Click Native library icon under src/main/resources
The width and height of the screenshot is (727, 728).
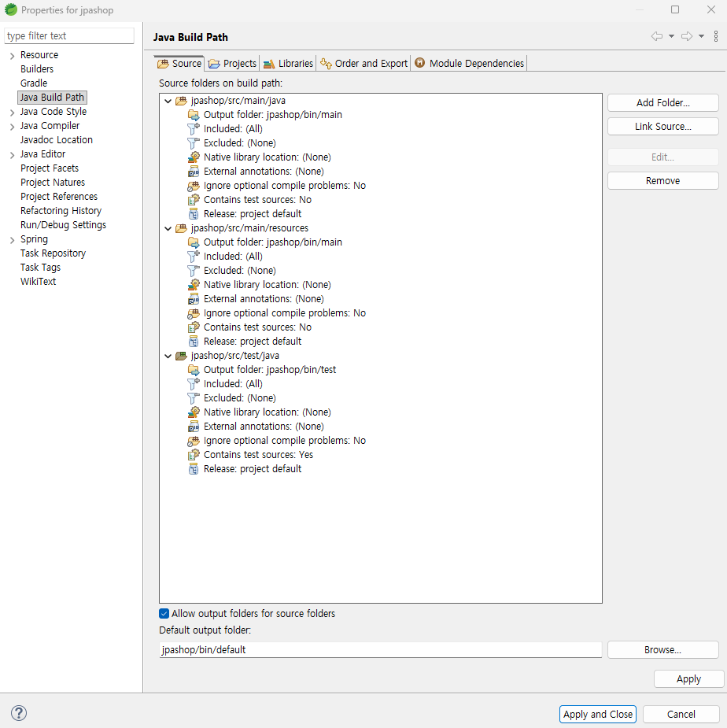194,285
